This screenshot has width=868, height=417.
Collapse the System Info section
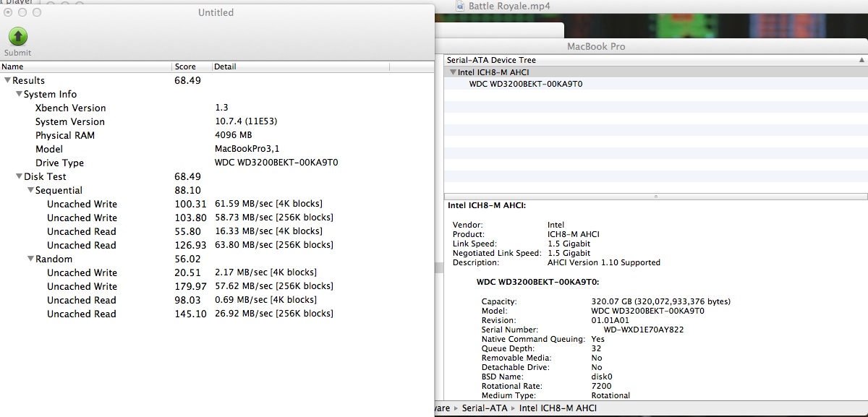click(19, 94)
